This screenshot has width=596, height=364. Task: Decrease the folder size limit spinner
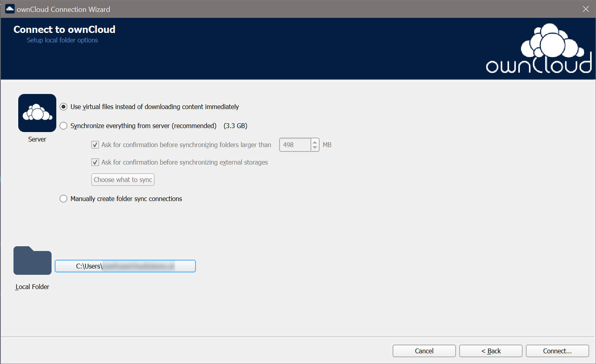[x=315, y=148]
